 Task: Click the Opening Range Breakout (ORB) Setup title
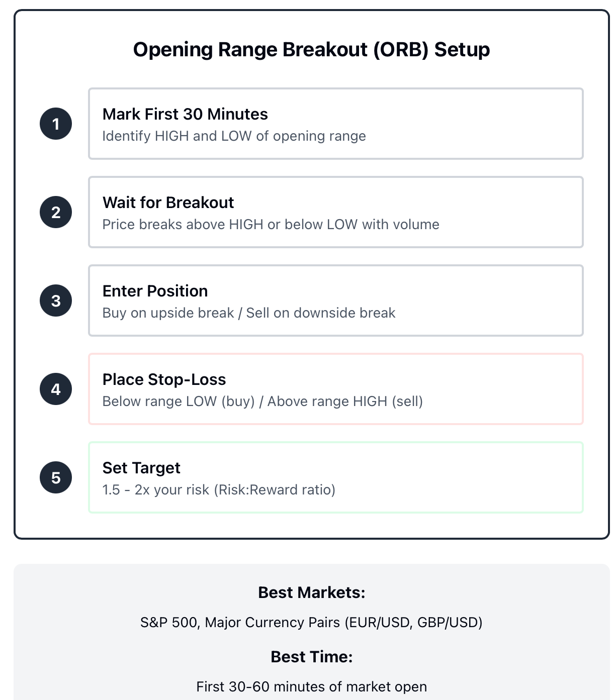coord(311,50)
